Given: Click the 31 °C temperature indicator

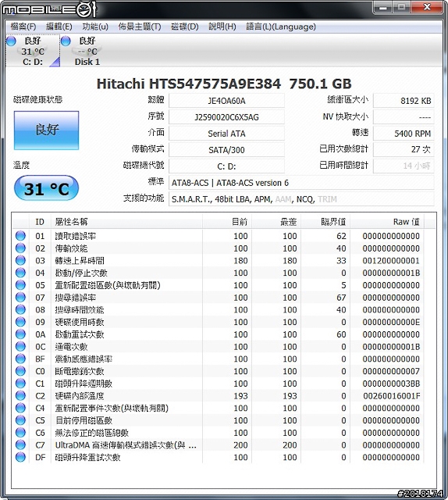Looking at the screenshot, I should click(46, 189).
